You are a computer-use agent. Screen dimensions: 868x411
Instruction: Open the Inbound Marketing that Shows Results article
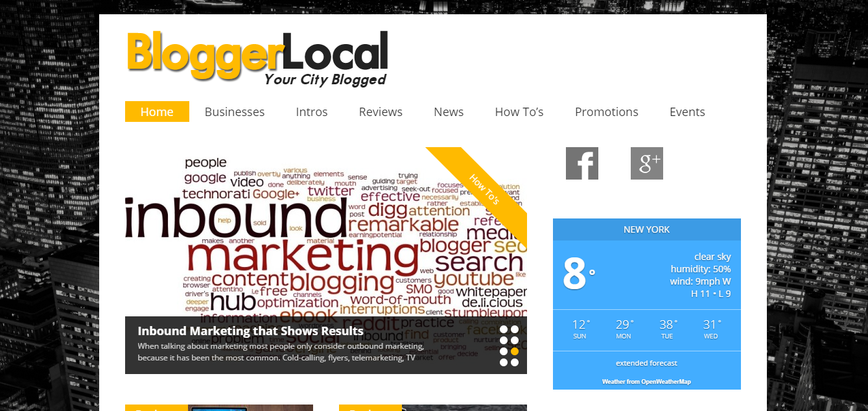pyautogui.click(x=251, y=331)
